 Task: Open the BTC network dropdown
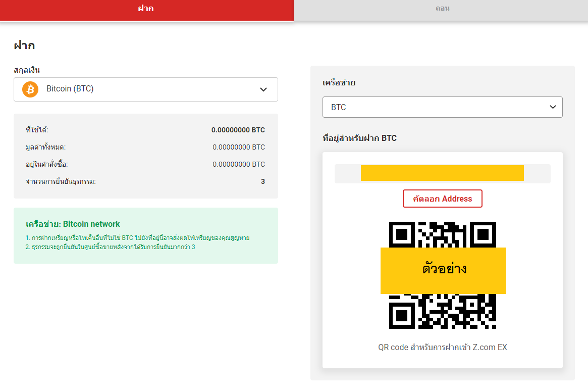coord(443,107)
